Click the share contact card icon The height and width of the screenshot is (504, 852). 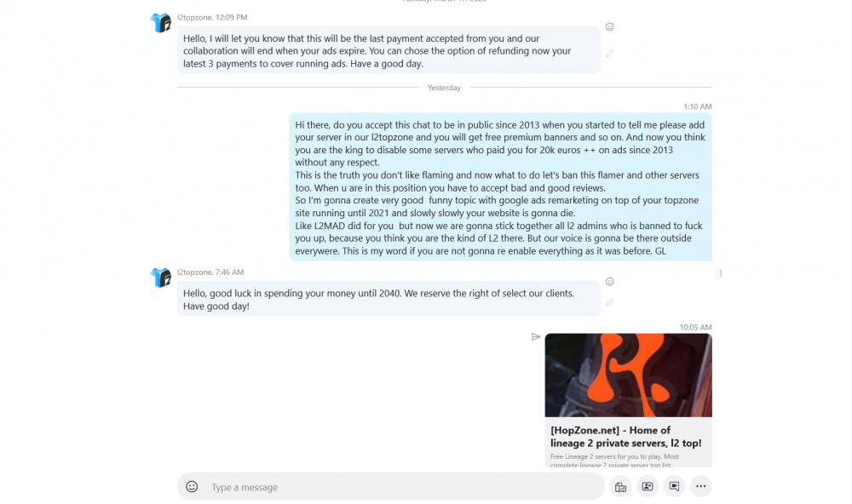(x=648, y=487)
